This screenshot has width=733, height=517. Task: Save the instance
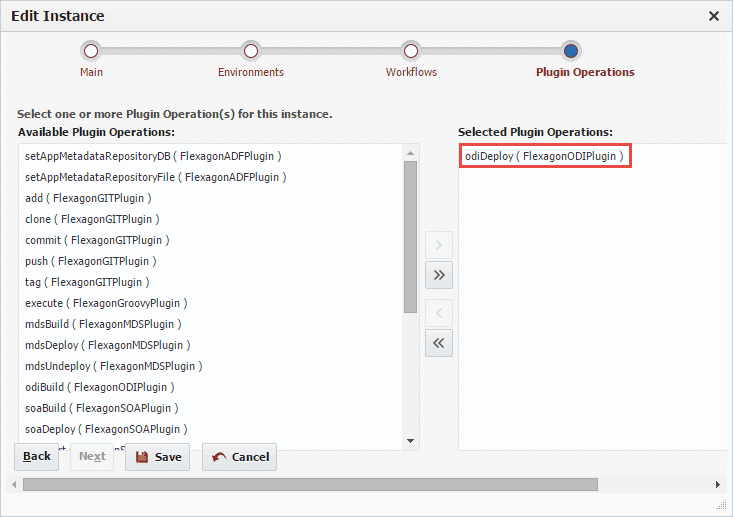158,457
